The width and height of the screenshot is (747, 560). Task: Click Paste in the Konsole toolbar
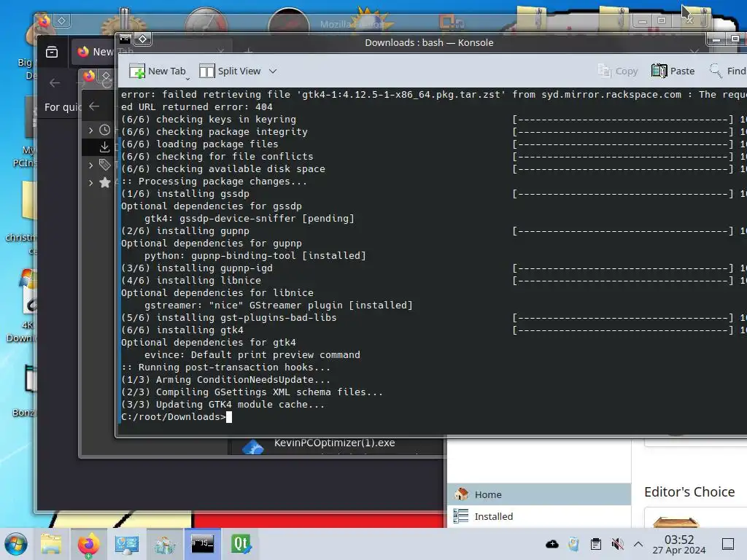(673, 71)
